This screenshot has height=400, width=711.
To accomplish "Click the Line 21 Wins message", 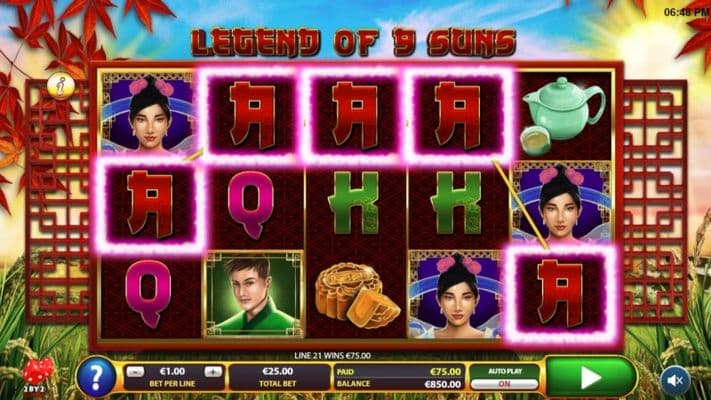I will click(332, 356).
